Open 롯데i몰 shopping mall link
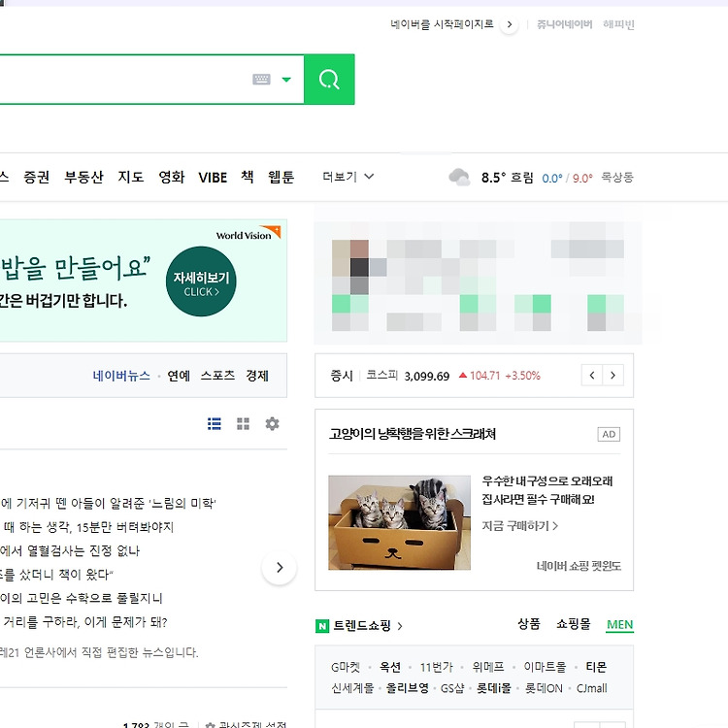Screen dimensions: 728x728 493,688
